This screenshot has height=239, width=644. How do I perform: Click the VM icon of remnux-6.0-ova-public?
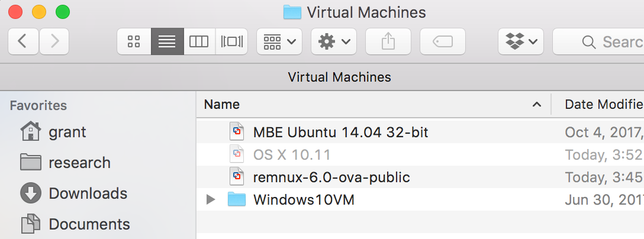pos(237,177)
